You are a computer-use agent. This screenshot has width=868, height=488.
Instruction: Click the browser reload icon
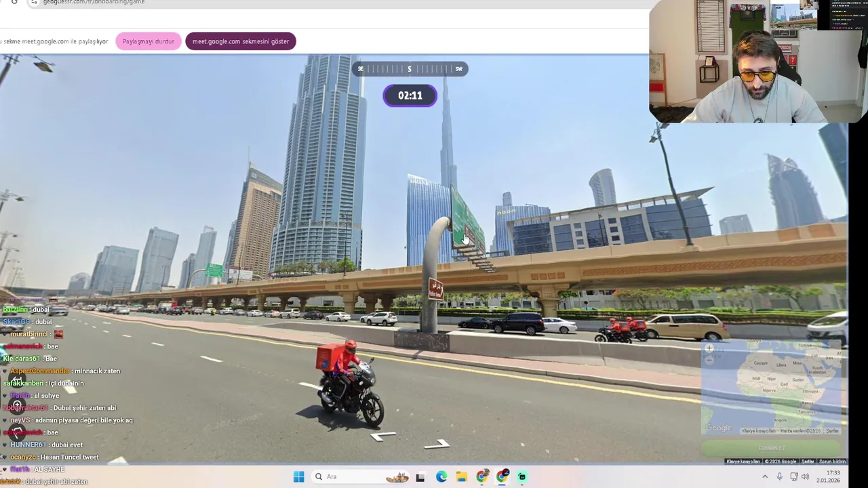click(x=14, y=2)
